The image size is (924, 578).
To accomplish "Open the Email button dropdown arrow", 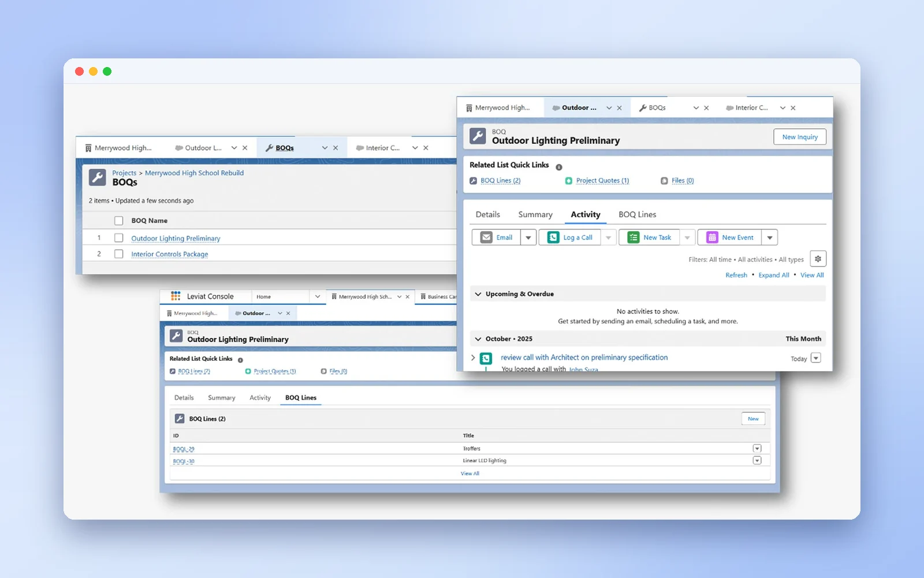I will 528,238.
